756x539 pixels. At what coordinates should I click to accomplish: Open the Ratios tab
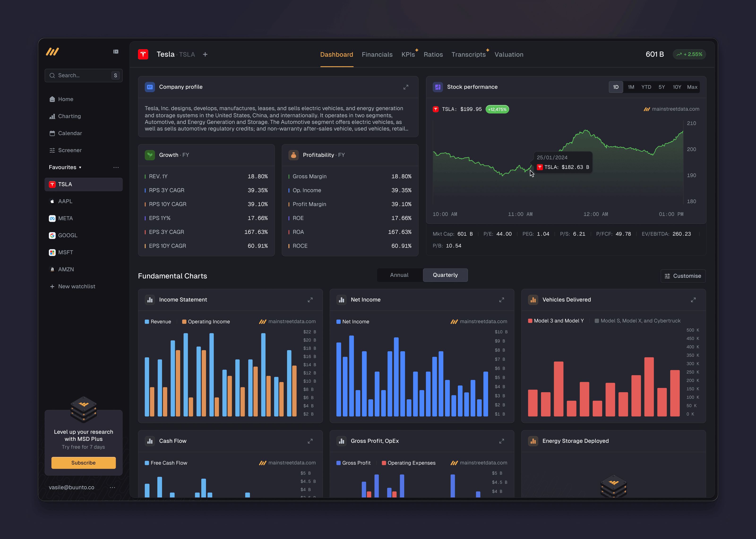433,54
